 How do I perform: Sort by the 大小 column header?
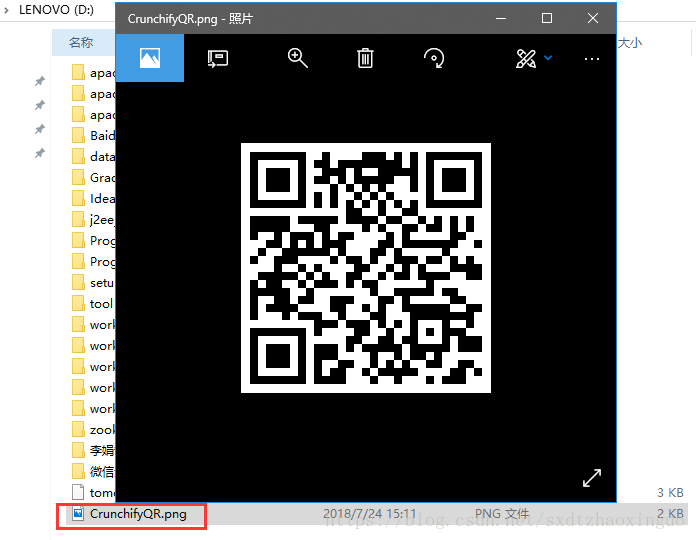pos(630,43)
